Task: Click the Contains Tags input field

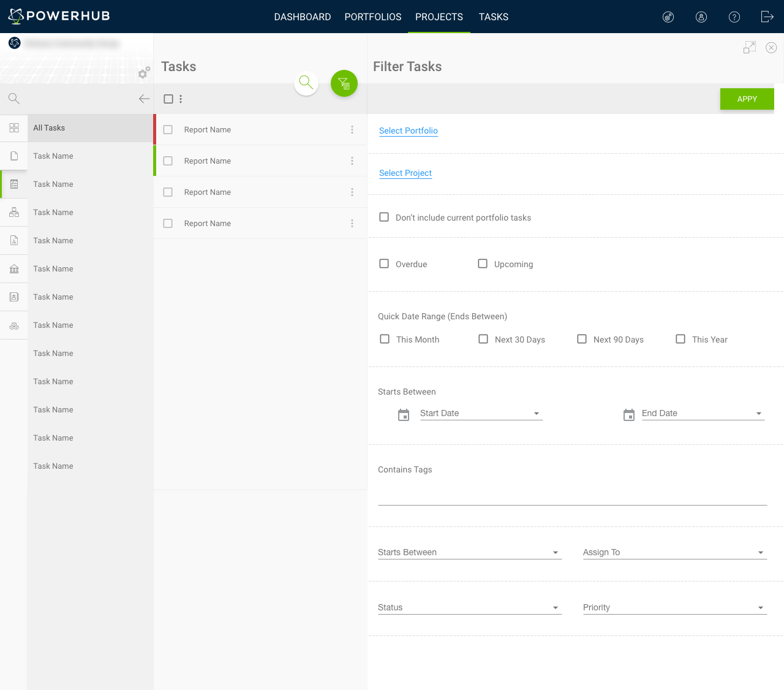Action: 573,494
